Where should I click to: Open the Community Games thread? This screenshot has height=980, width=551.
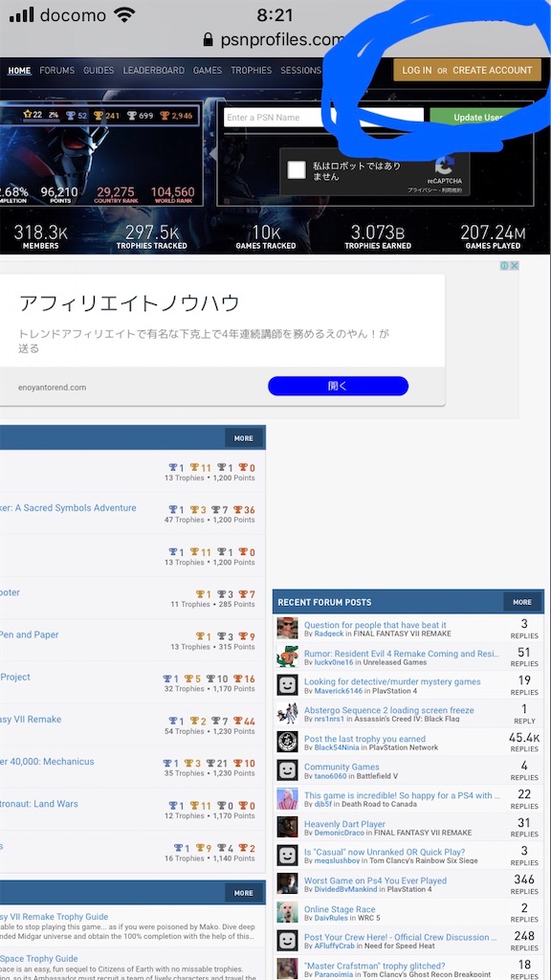[x=342, y=767]
